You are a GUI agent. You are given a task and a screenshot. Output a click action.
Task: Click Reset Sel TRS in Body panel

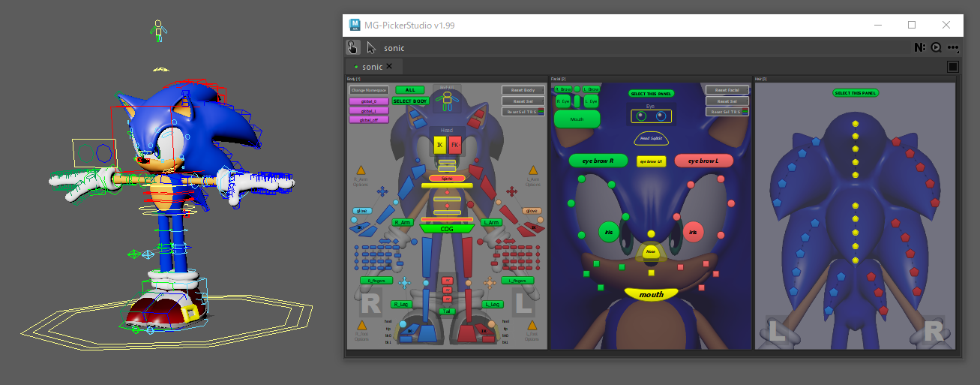523,112
